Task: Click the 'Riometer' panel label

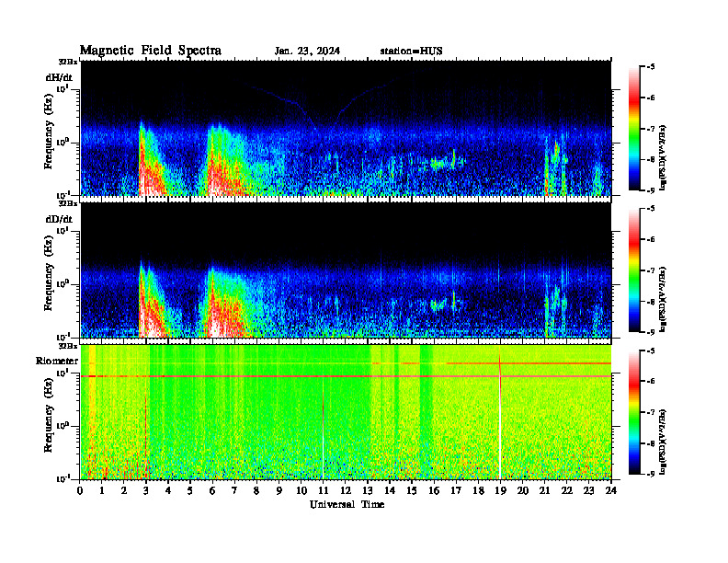Action: 57,361
